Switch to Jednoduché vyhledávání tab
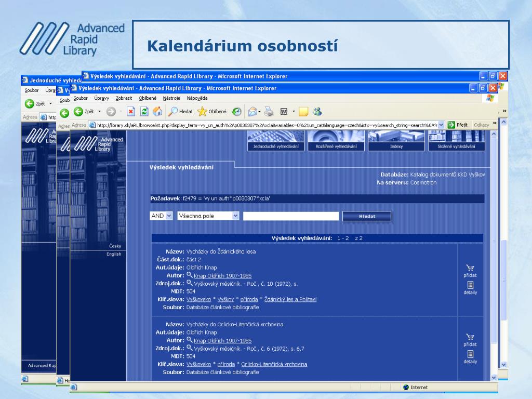Viewport: 532px width, 399px height. [276, 141]
